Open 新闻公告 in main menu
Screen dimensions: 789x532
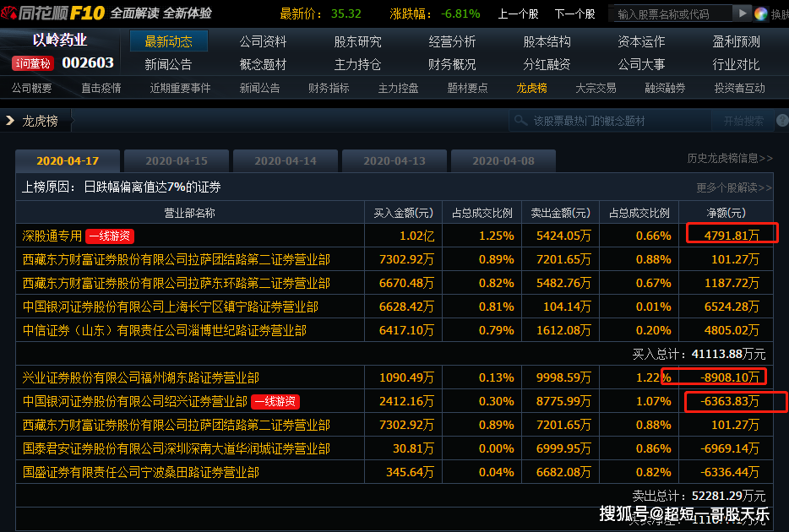[168, 64]
